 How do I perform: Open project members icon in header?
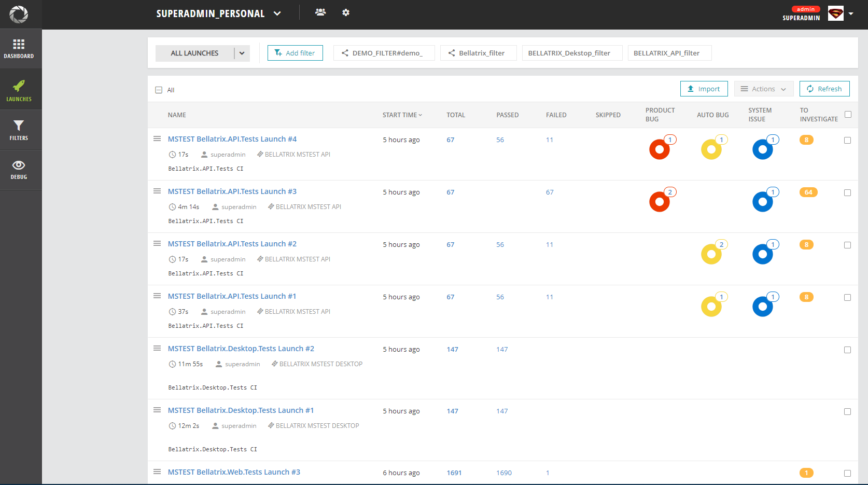tap(320, 12)
